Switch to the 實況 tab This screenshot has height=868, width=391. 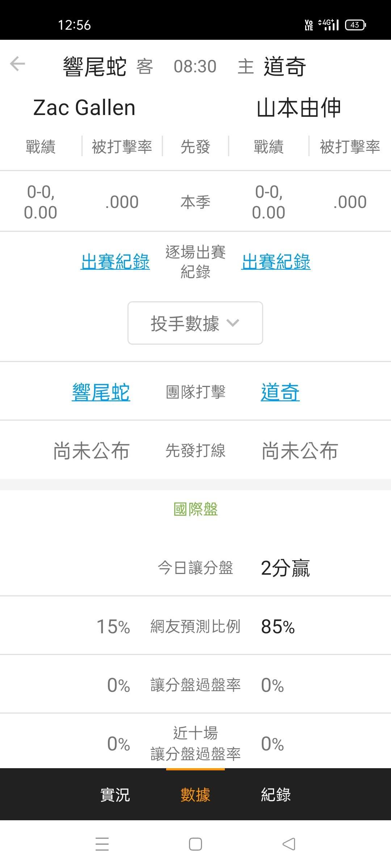[115, 795]
